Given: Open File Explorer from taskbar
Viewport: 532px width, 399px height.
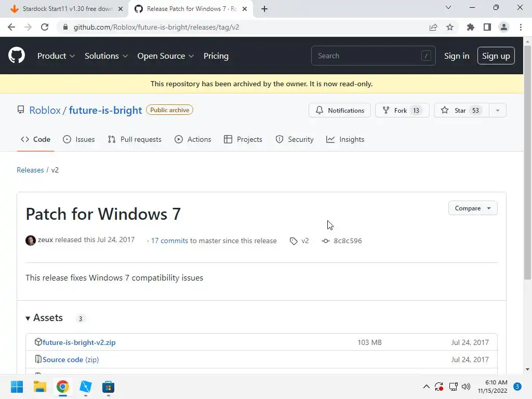Looking at the screenshot, I should pyautogui.click(x=39, y=387).
